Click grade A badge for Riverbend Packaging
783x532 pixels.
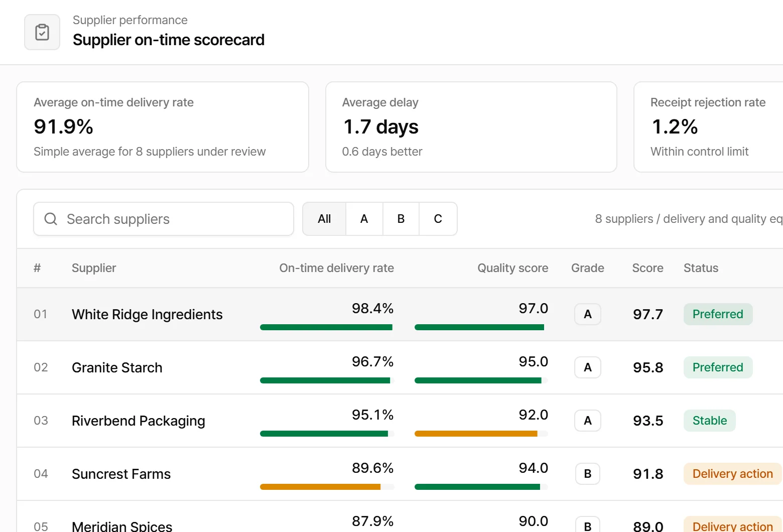588,421
